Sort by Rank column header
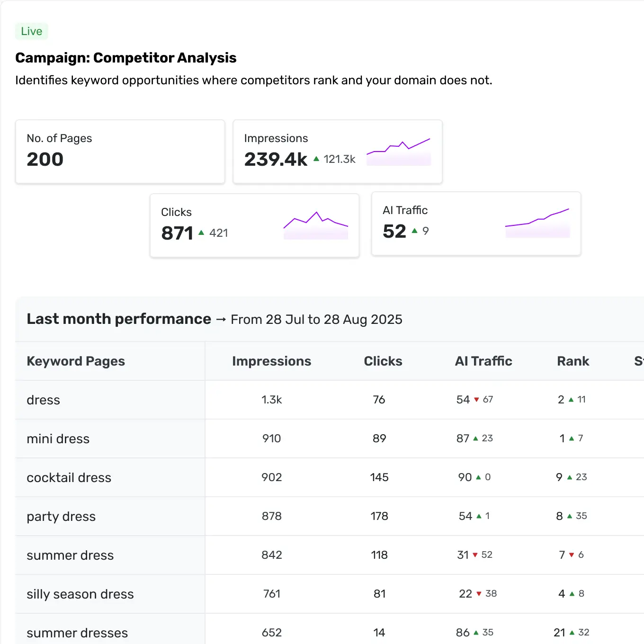The width and height of the screenshot is (644, 644). click(x=573, y=361)
